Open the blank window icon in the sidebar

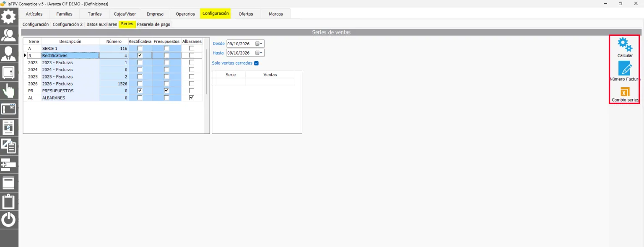point(9,183)
